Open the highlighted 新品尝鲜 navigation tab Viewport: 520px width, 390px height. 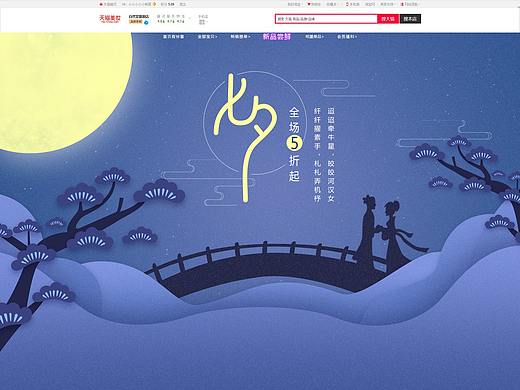(x=277, y=37)
